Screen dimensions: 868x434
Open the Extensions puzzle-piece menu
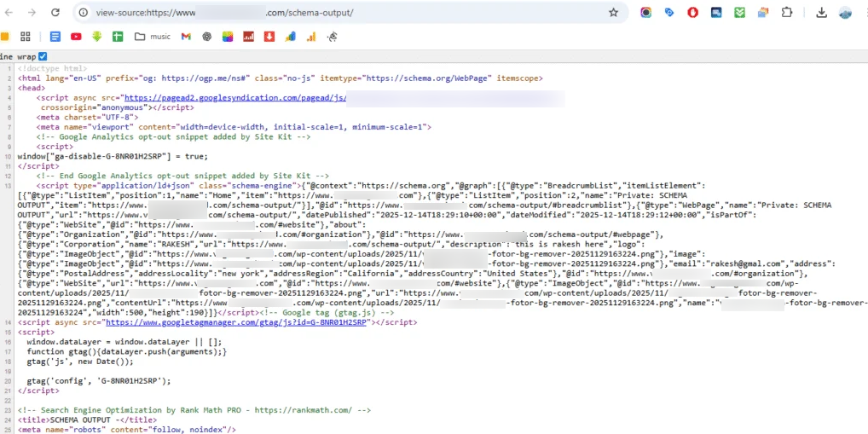(787, 12)
